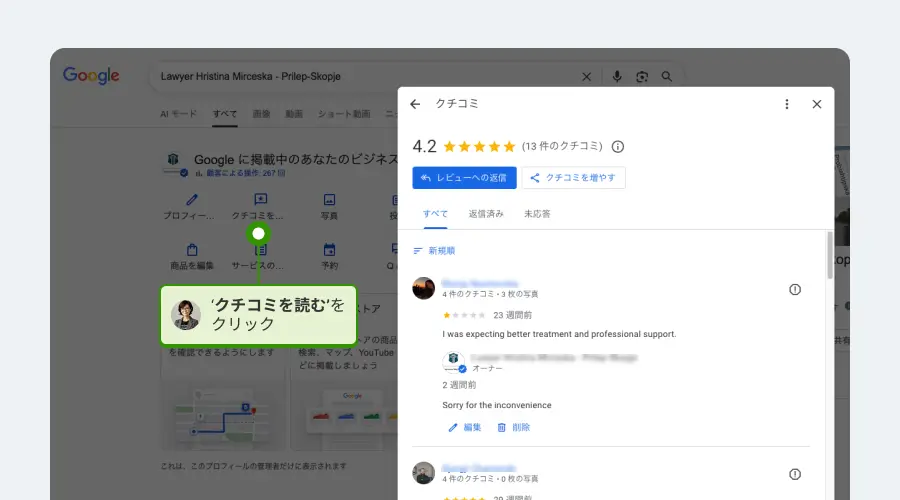Click the rating info icon beside 13 件のクチコミ

618,146
